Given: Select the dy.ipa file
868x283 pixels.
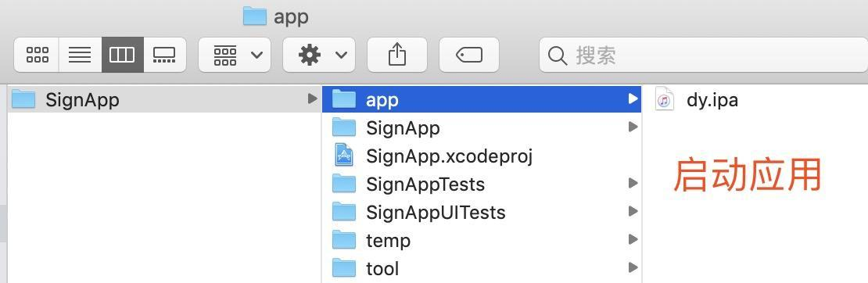Looking at the screenshot, I should click(697, 100).
